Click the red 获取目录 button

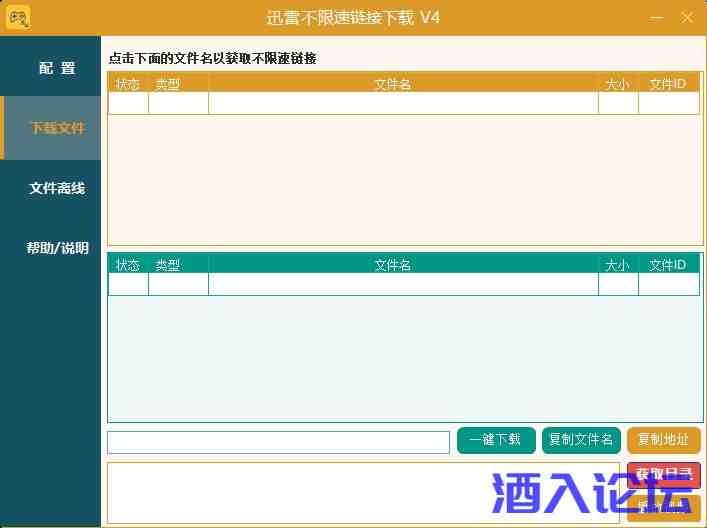[664, 475]
